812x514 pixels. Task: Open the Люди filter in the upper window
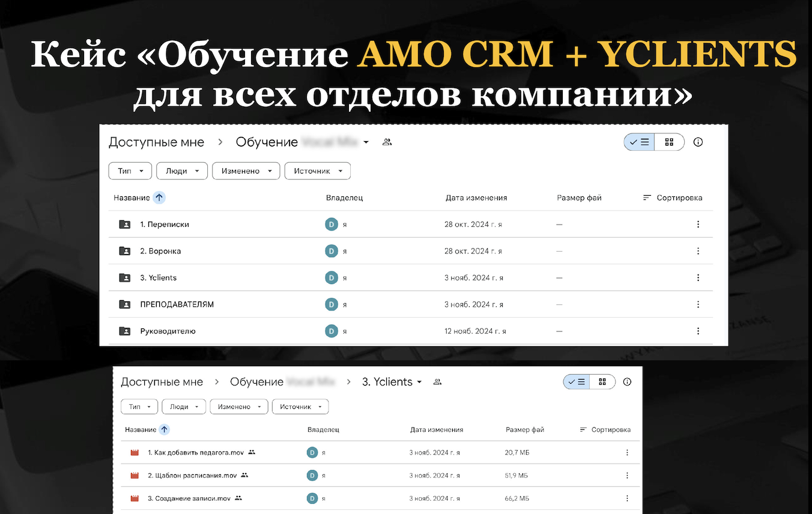coord(182,171)
